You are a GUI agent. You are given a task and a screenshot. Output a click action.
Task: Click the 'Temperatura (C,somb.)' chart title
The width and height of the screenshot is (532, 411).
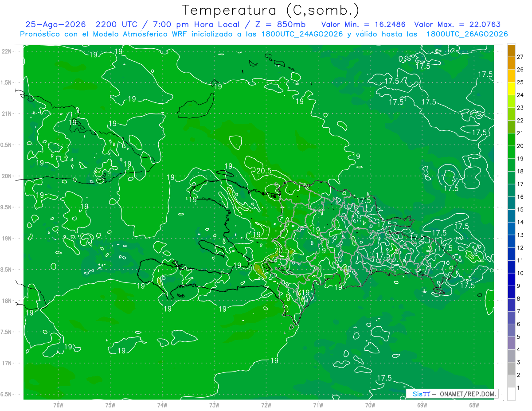[271, 10]
